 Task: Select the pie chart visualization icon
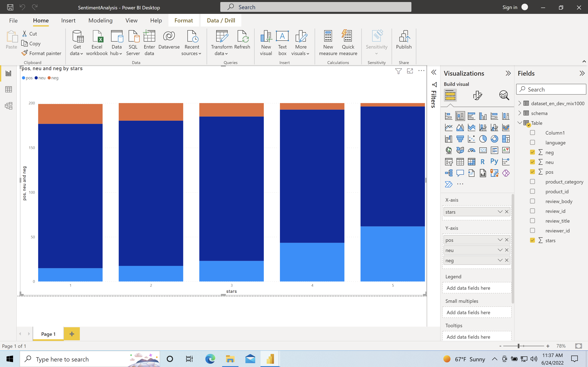coord(483,139)
